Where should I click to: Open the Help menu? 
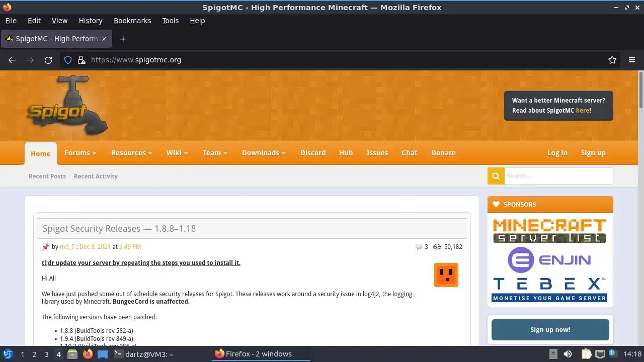pos(197,21)
